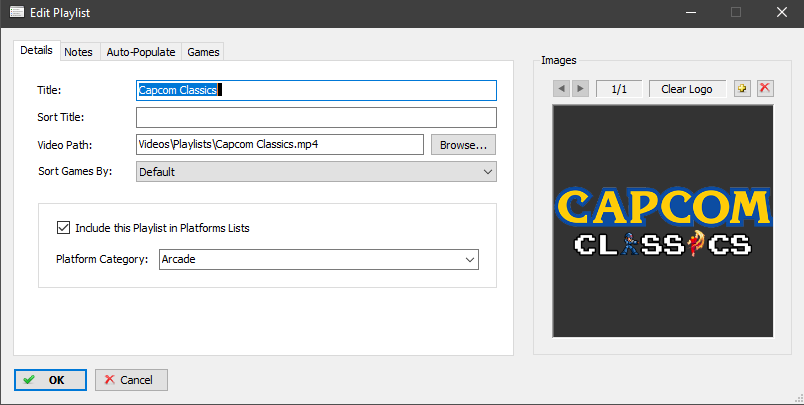
Task: Click the Video Path text field
Action: click(280, 145)
